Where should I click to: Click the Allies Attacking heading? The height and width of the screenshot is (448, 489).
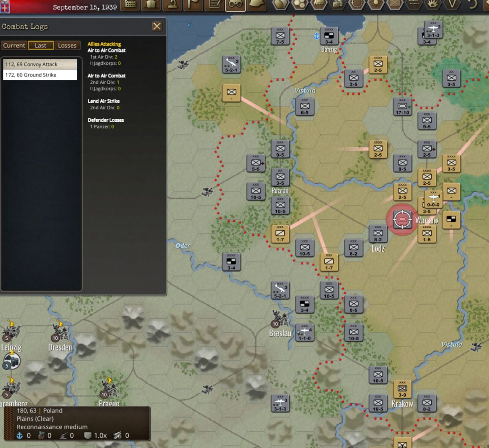click(104, 44)
